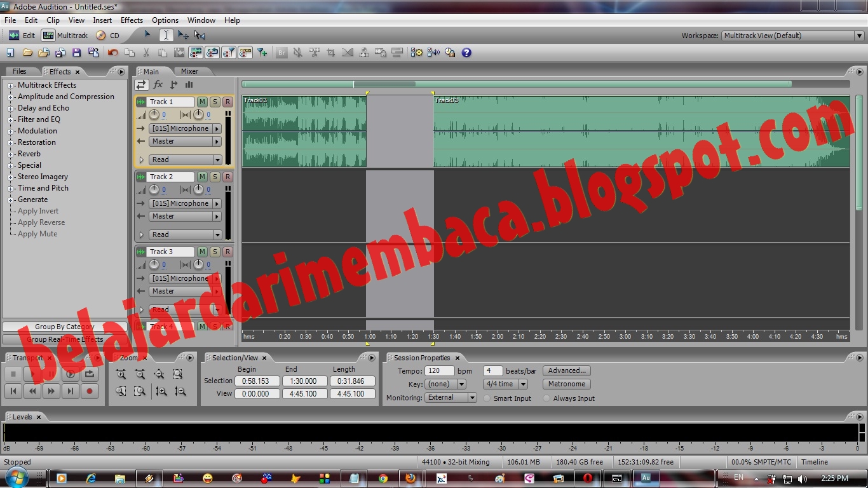Go to end in Transport panel
This screenshot has height=488, width=868.
point(71,391)
